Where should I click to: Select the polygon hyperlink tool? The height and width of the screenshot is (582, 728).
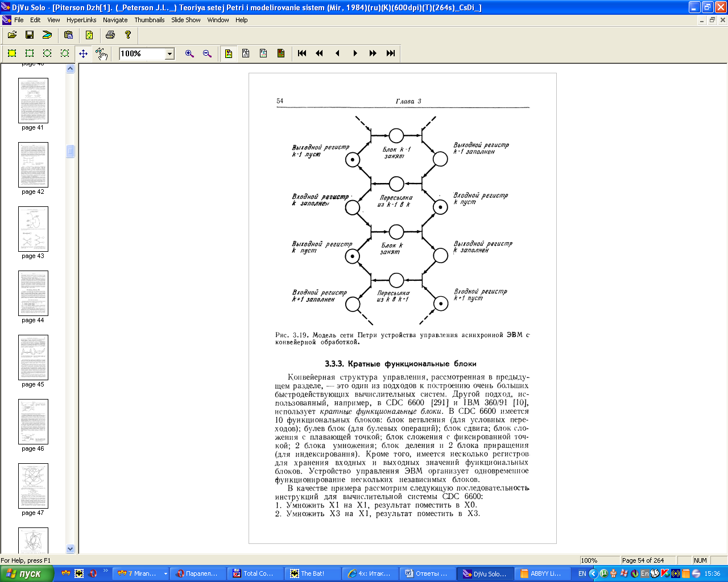click(65, 53)
